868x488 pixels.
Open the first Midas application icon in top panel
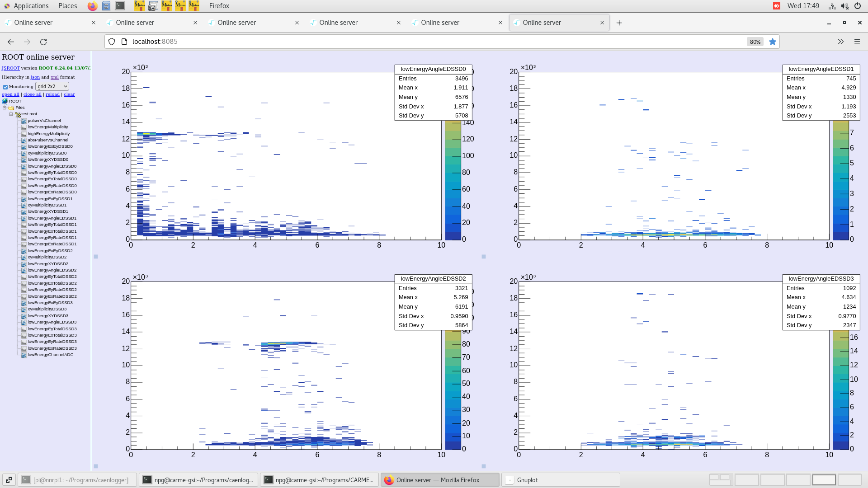tap(139, 6)
